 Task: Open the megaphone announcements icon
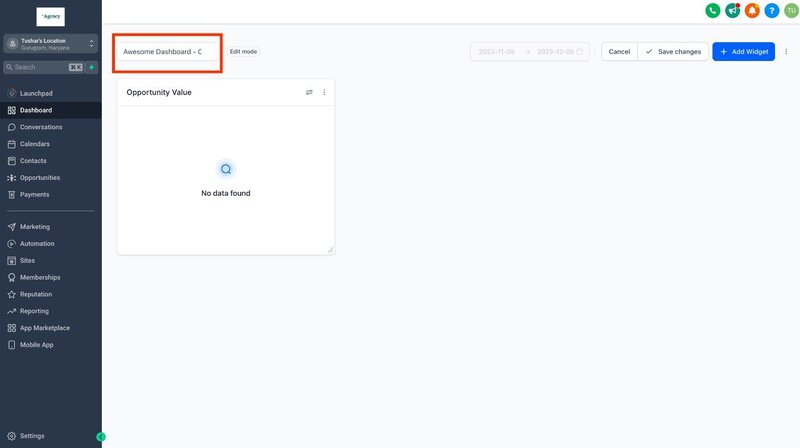pyautogui.click(x=733, y=10)
